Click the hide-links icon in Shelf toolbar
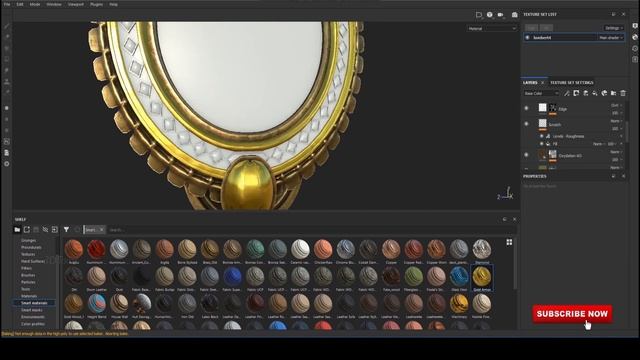Viewport: 640px width, 360px height. coord(45,230)
